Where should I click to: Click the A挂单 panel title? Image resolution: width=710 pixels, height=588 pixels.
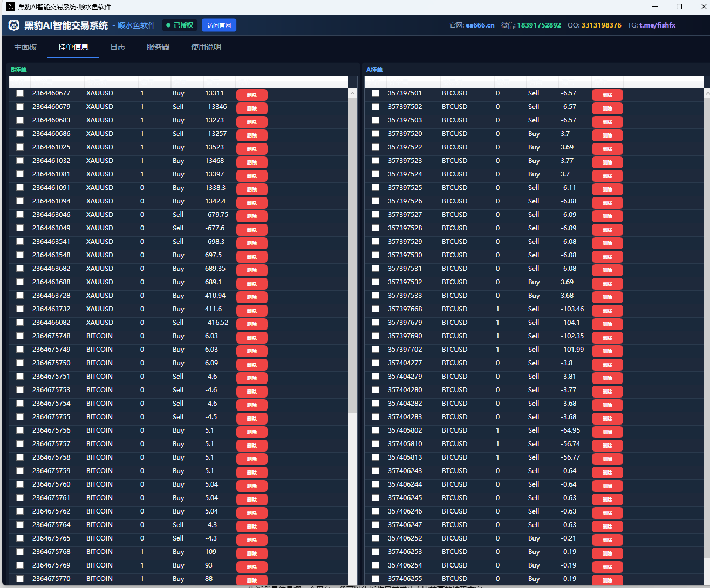click(x=374, y=70)
